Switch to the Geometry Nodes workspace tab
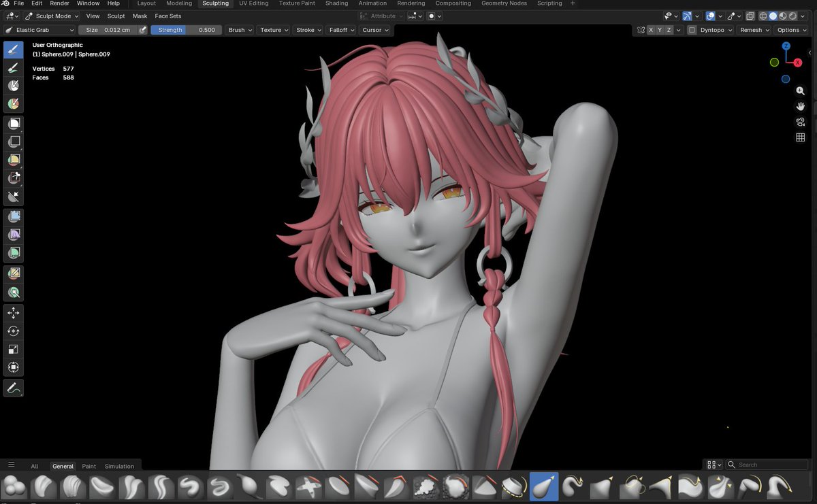817x504 pixels. click(504, 3)
